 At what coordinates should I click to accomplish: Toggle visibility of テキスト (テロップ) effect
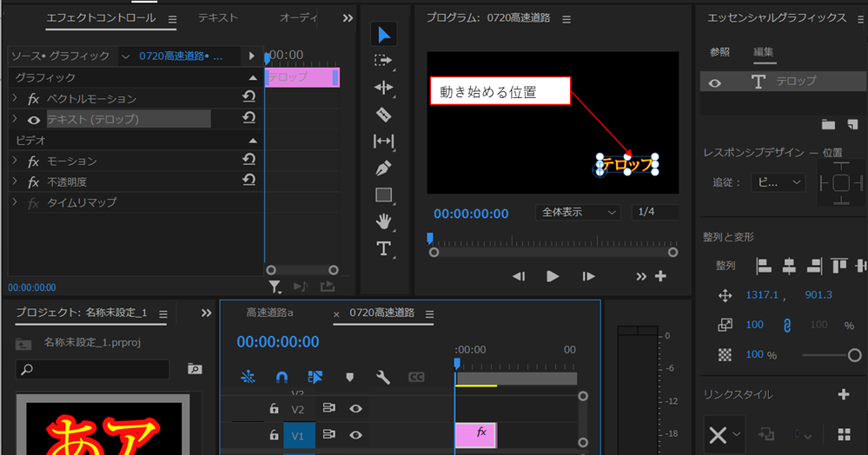click(34, 120)
